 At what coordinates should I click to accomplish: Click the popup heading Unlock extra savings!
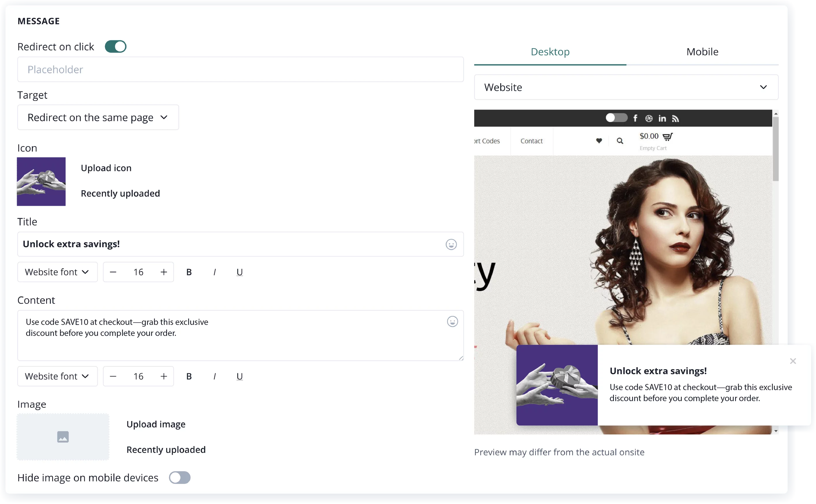658,371
